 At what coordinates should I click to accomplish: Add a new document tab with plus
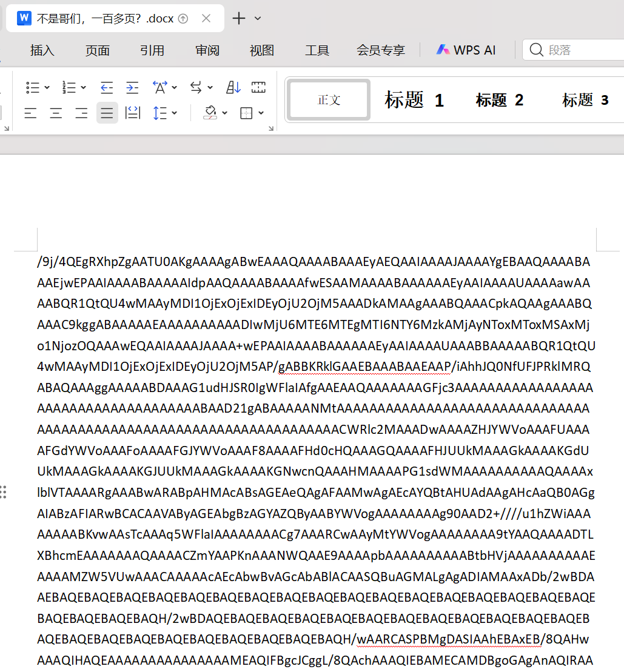pyautogui.click(x=239, y=19)
